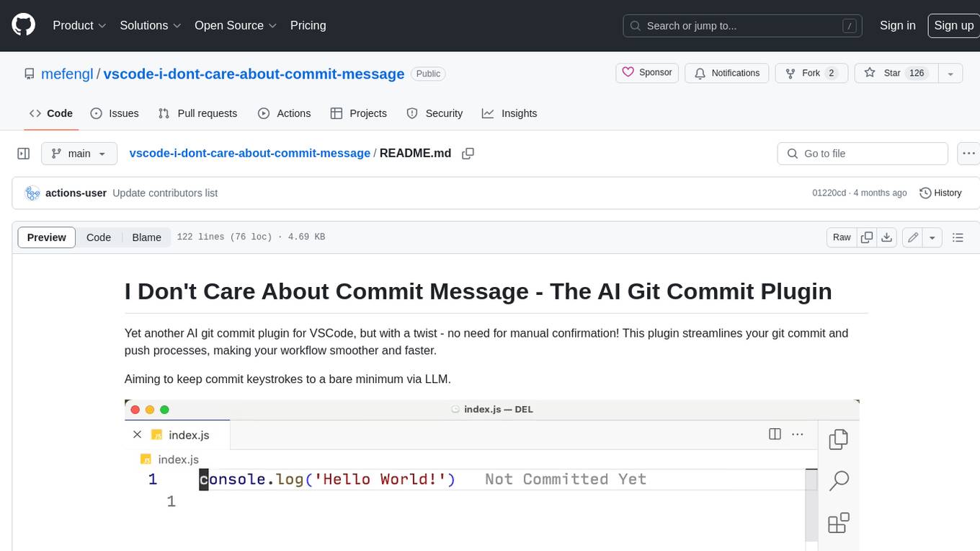Screen dimensions: 980x551
Task: Open more edit options dropdown
Action: [932, 237]
